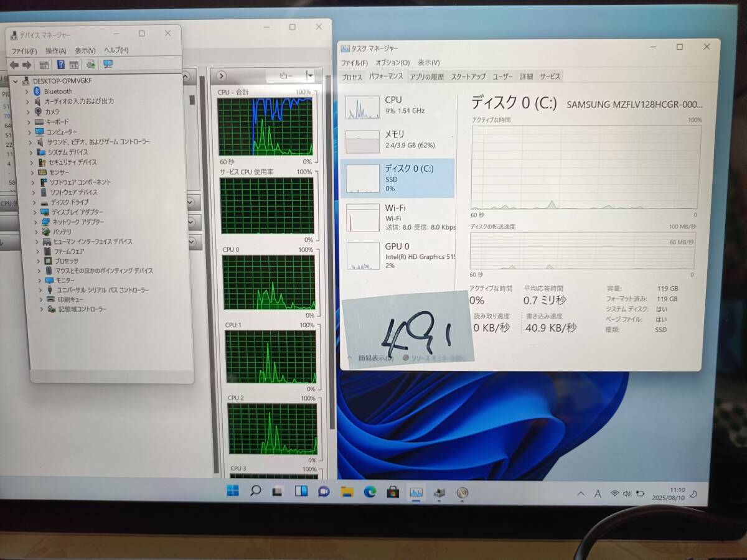Viewport: 747px width, 560px height.
Task: Click the Back arrow in Device Manager toolbar
Action: 14,65
